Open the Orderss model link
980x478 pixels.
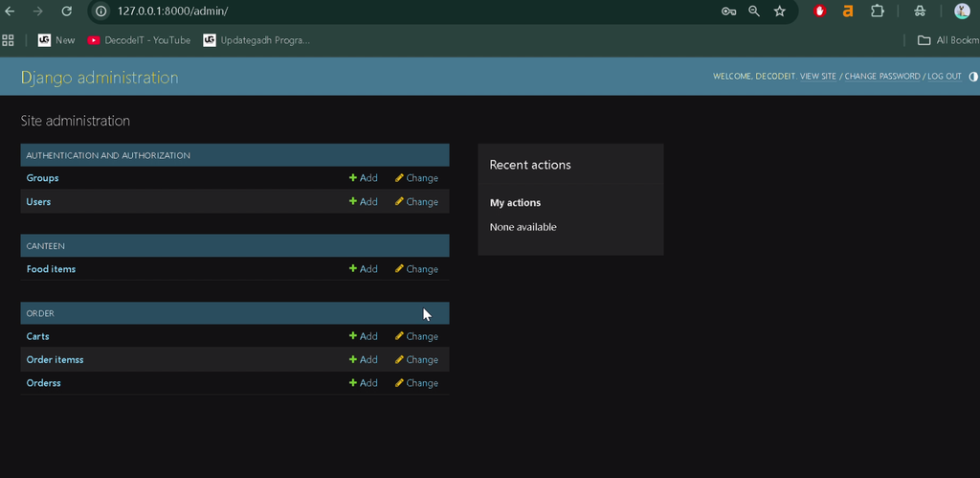click(x=44, y=383)
